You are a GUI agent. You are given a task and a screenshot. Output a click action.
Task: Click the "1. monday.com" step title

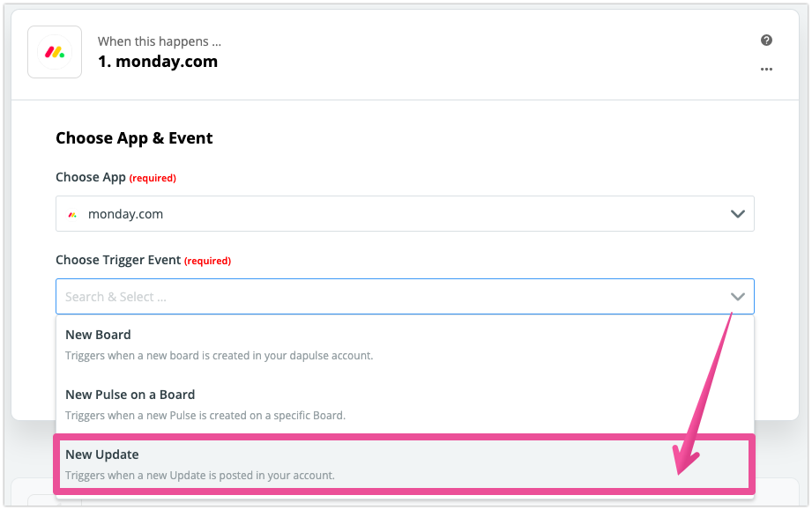158,62
